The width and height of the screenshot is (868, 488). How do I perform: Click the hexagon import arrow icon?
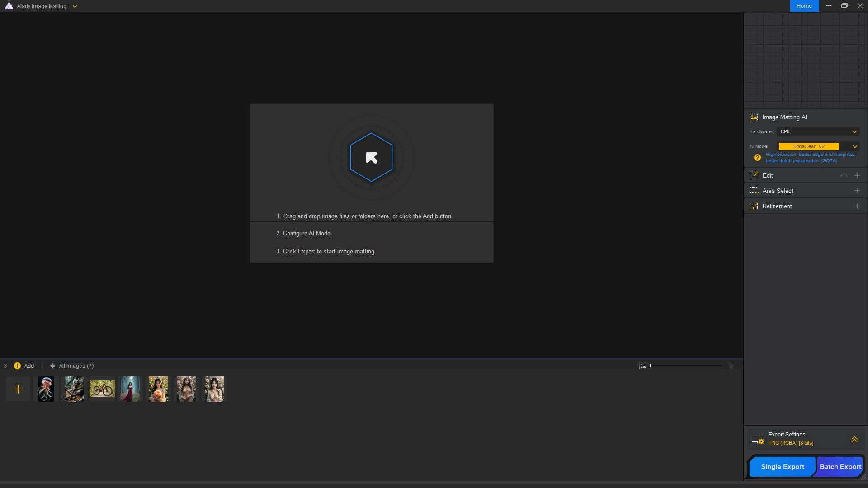[371, 157]
